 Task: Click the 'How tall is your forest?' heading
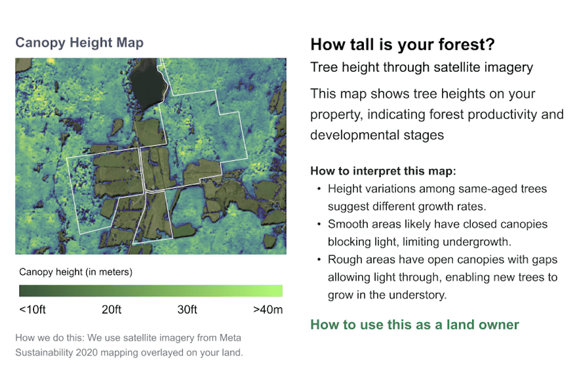(403, 44)
